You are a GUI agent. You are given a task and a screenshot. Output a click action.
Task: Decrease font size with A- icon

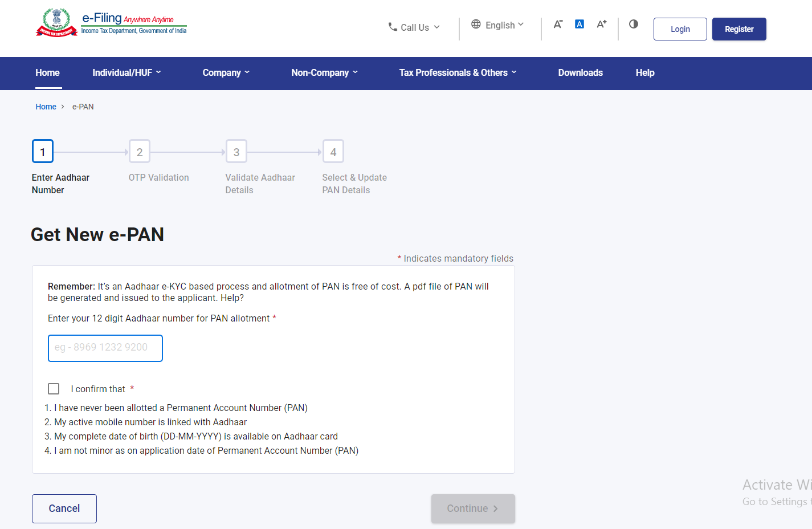558,24
